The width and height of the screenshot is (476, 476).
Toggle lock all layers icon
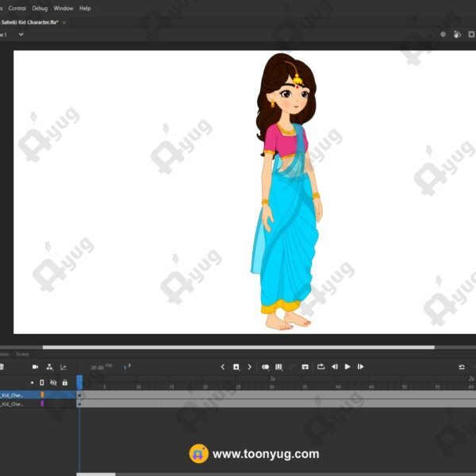(x=65, y=383)
